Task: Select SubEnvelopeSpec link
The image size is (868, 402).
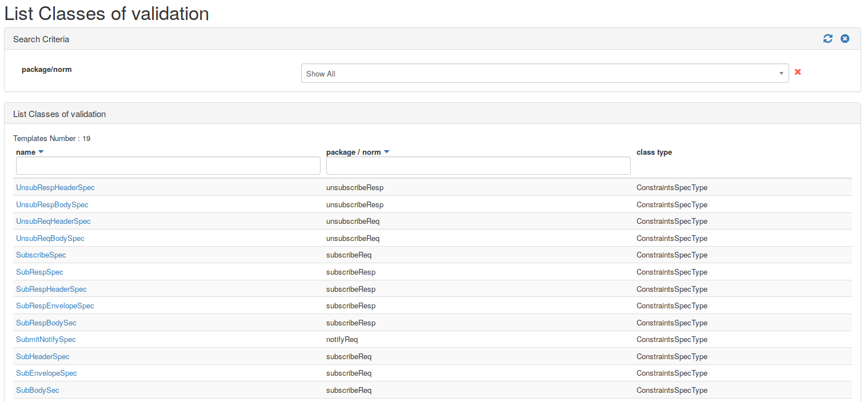Action: coord(46,373)
